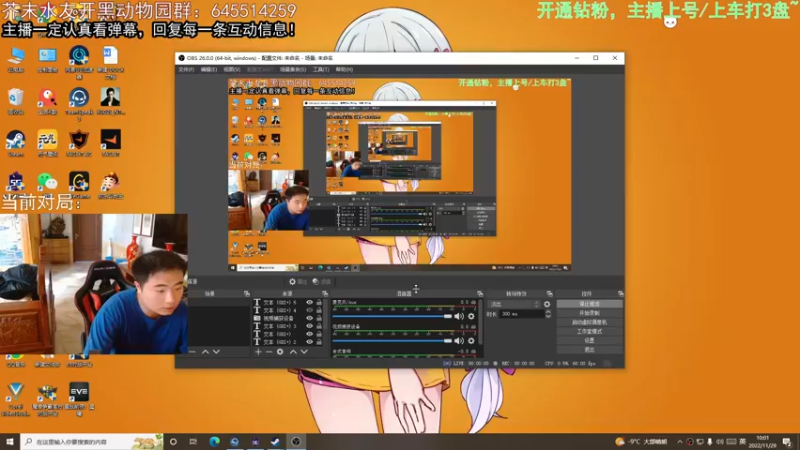Image resolution: width=800 pixels, height=450 pixels.
Task: Open the EVE game desktop shortcut
Action: [x=79, y=398]
